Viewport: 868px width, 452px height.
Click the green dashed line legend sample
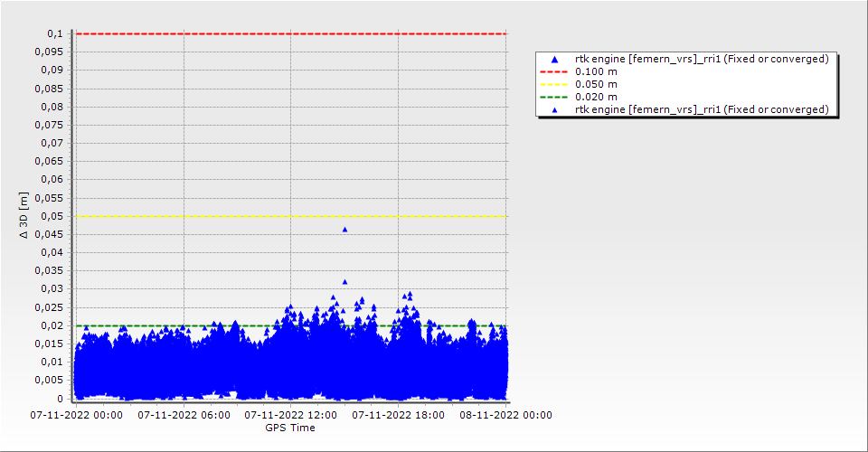pyautogui.click(x=555, y=97)
